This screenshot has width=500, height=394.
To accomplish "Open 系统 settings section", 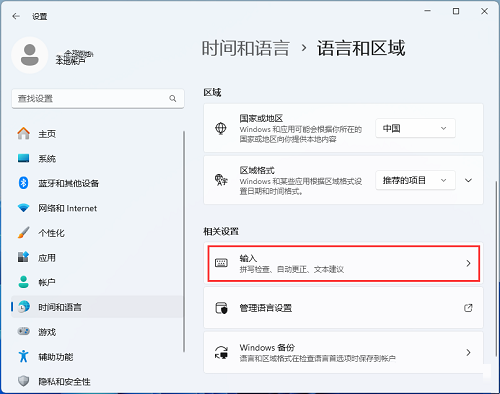I will point(97,158).
